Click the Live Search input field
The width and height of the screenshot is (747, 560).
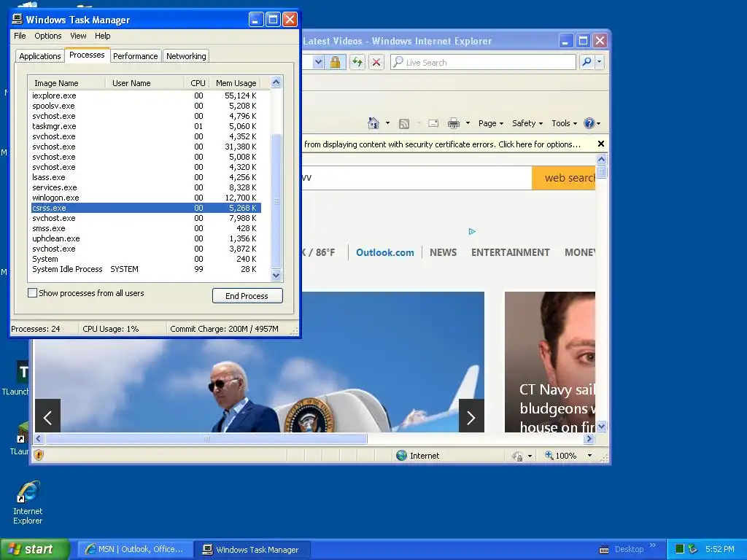[x=483, y=62]
